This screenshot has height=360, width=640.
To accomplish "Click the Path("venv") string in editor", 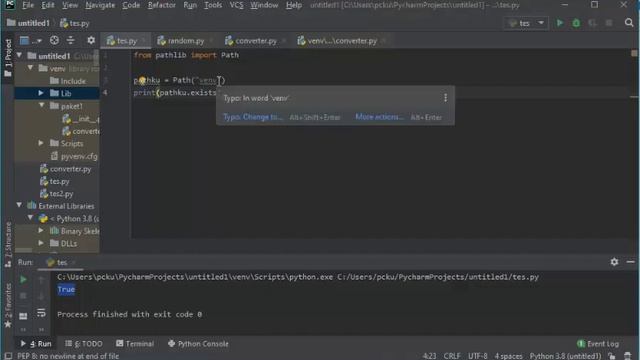I will (199, 80).
